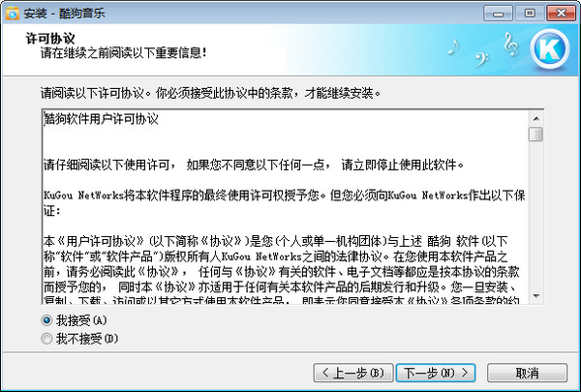The image size is (581, 392).
Task: Click the installer icon in the title bar
Action: pos(13,14)
